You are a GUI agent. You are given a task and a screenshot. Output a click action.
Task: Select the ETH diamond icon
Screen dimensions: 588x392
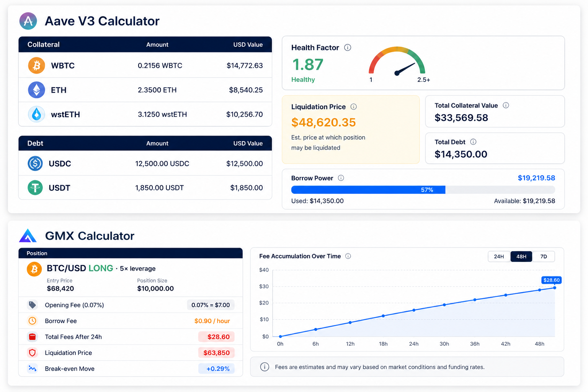coord(36,90)
